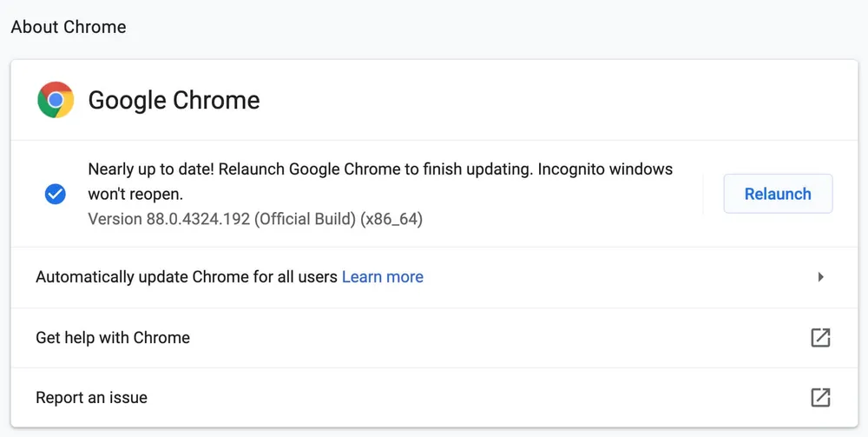Follow the Learn more link
This screenshot has height=437, width=868.
(383, 277)
